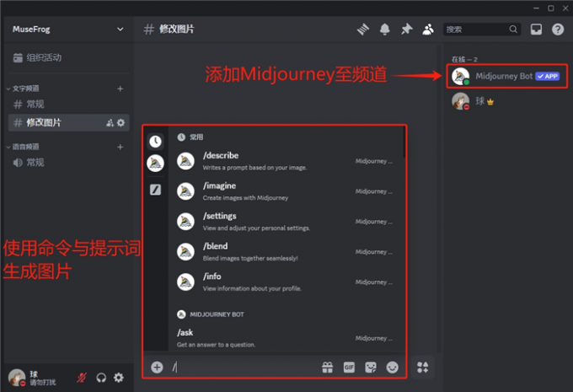Add a channel to 文字频道 category

click(120, 89)
